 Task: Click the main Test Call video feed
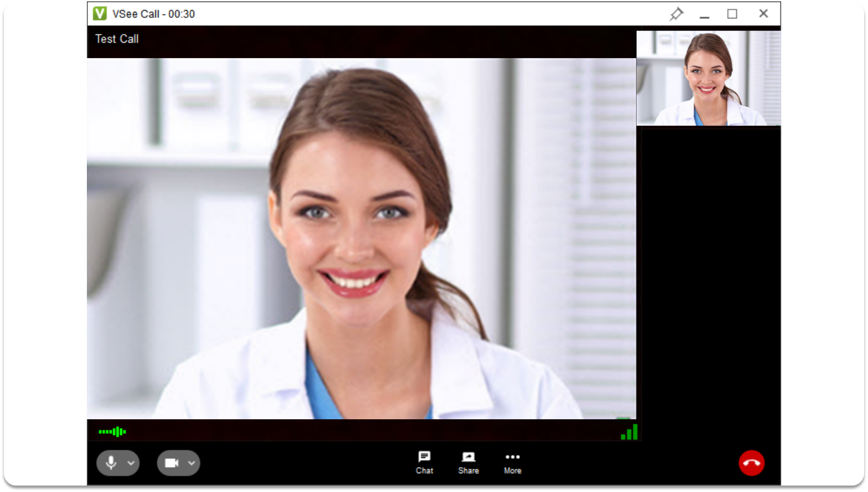[361, 238]
